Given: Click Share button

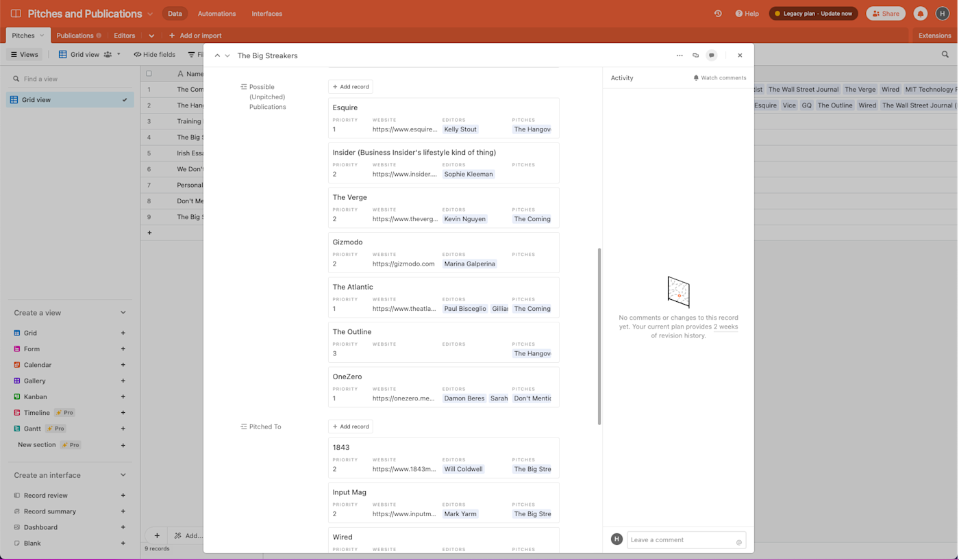Looking at the screenshot, I should (885, 14).
